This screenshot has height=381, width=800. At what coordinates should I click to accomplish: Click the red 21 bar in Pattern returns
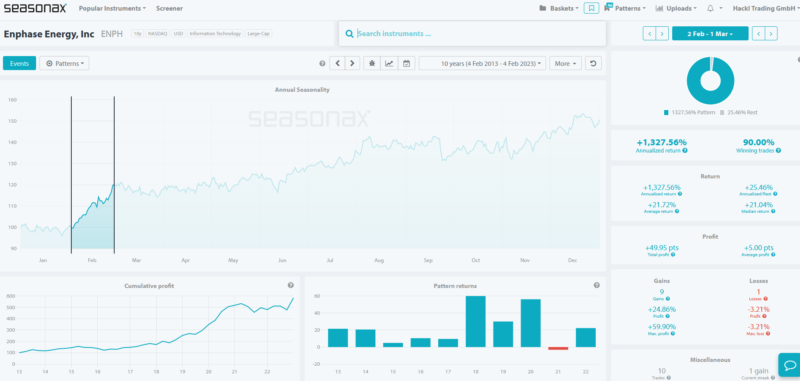coord(558,348)
